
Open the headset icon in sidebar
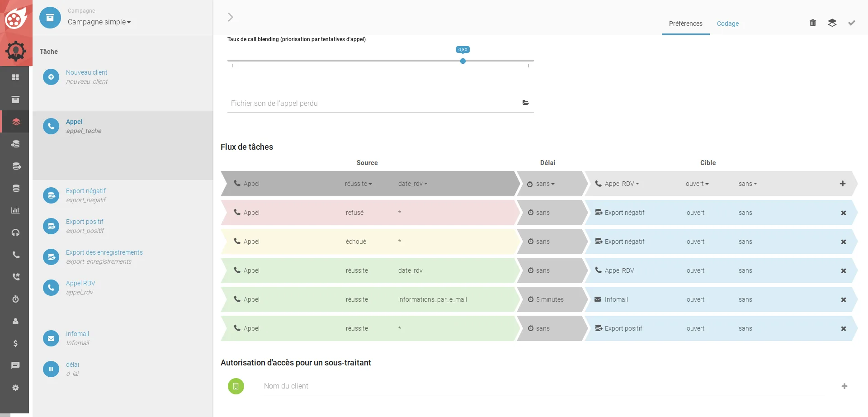[15, 232]
